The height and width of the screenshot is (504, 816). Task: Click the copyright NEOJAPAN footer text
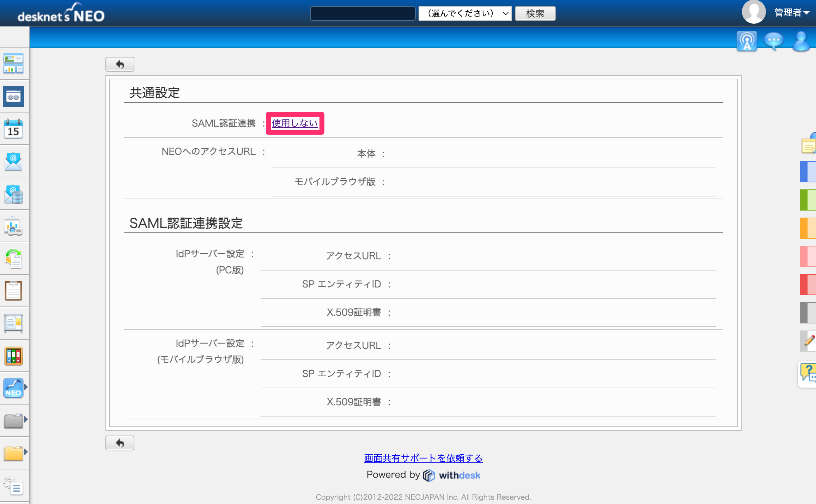[423, 497]
